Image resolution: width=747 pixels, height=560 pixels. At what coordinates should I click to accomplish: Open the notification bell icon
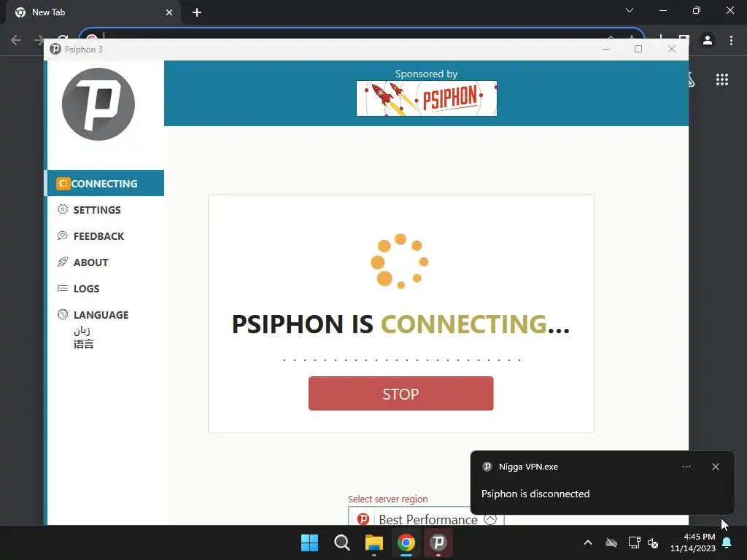point(727,542)
